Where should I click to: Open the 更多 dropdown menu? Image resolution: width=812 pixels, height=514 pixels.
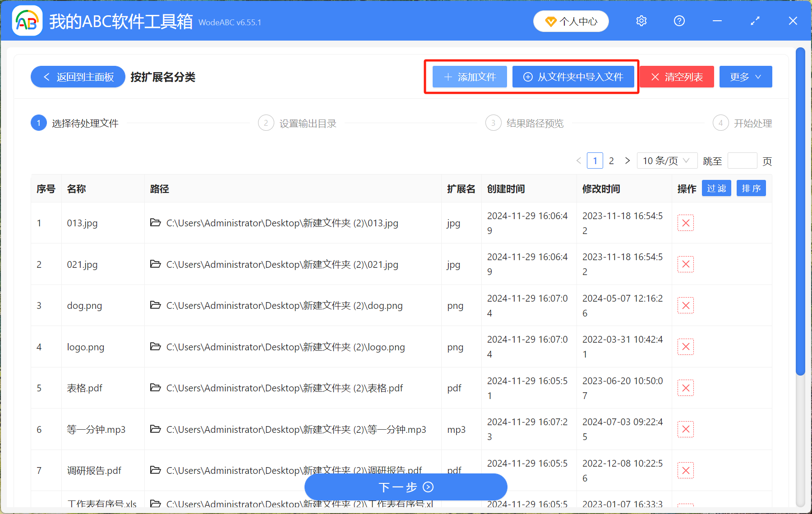point(745,77)
